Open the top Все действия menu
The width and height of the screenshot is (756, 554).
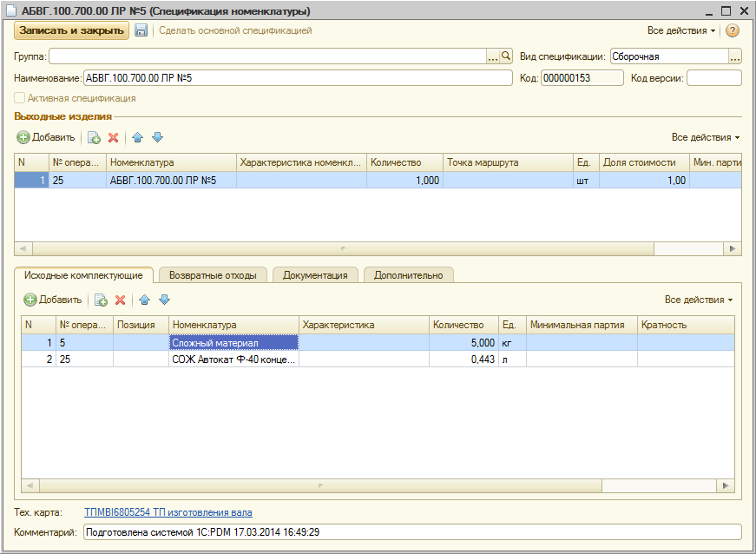pos(680,30)
